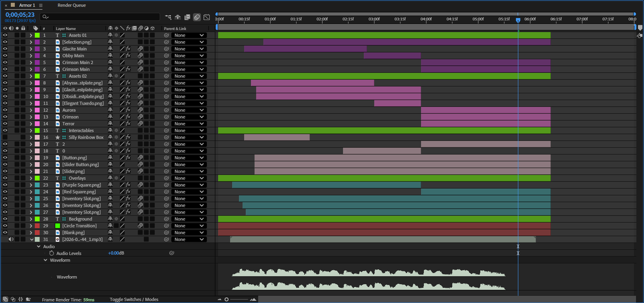Switch to the Render Queue tab

71,5
